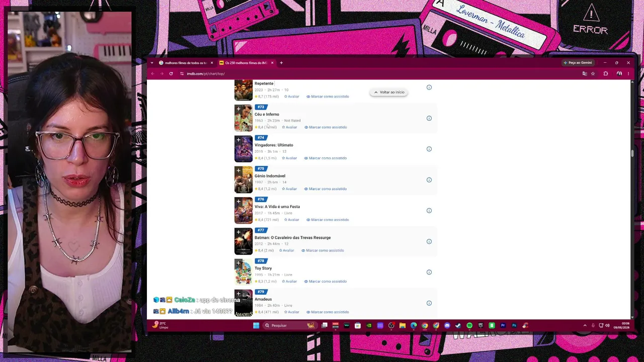The image size is (644, 362).
Task: Expand the Chrome tab search dropdown
Action: pos(152,63)
